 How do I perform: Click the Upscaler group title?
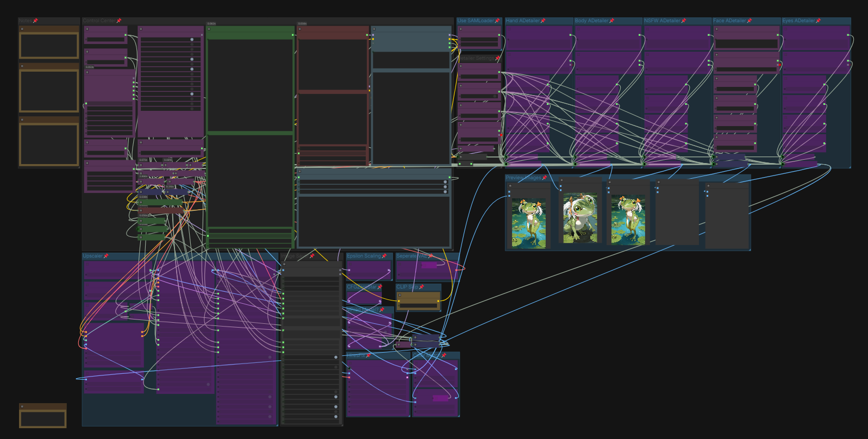[93, 256]
